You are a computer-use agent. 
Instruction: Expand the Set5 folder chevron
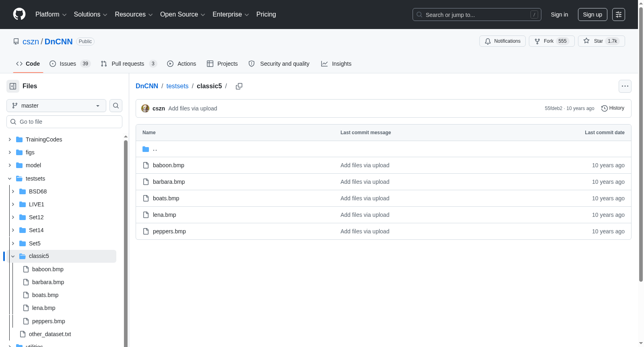pyautogui.click(x=13, y=243)
